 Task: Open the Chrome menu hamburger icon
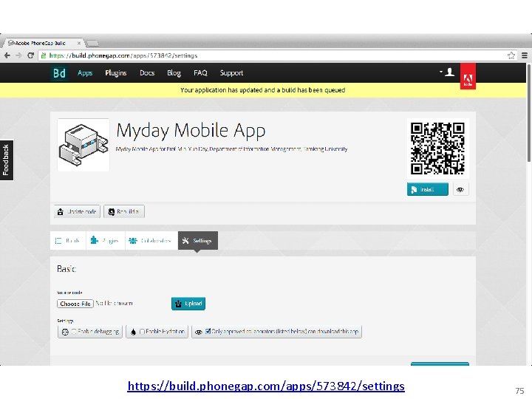pyautogui.click(x=524, y=55)
